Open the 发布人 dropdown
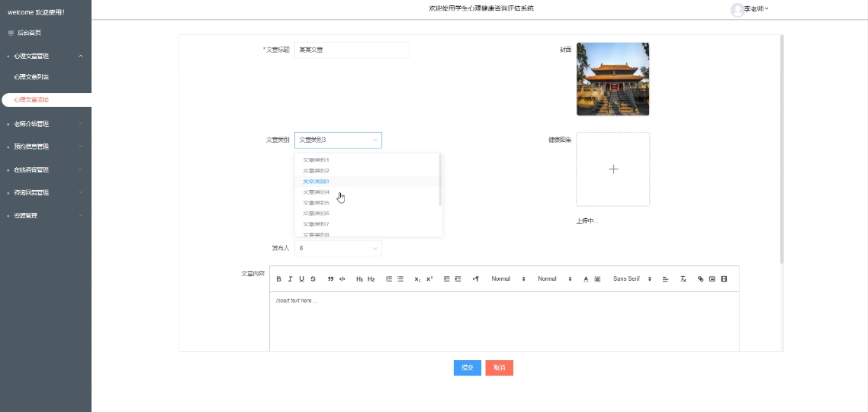 click(338, 248)
